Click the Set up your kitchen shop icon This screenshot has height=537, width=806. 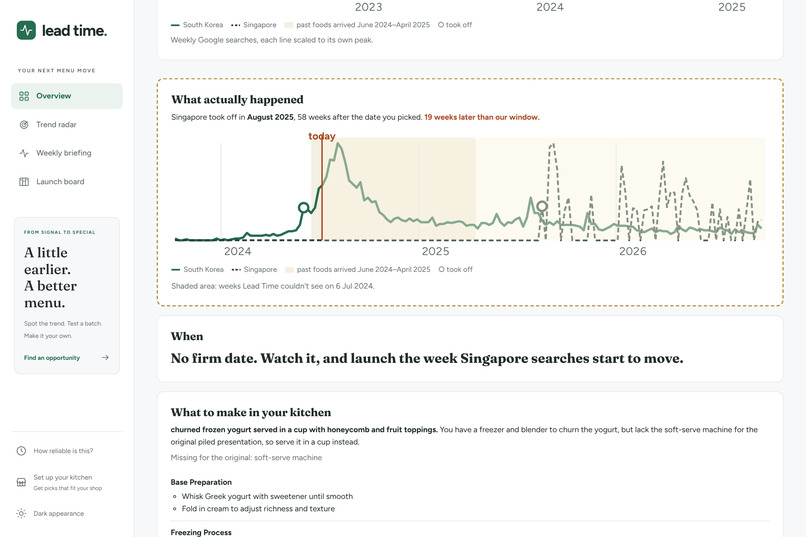[21, 482]
